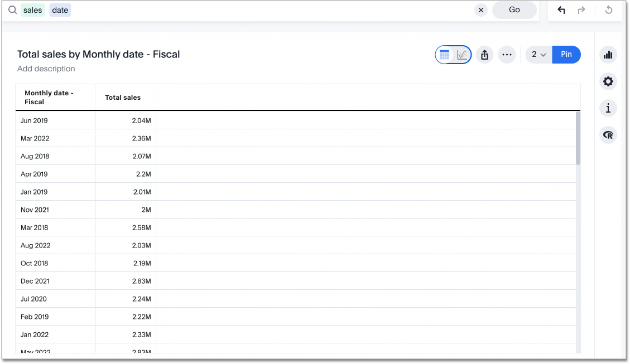
Task: Click the Monthly date - Fiscal column header
Action: pos(50,97)
